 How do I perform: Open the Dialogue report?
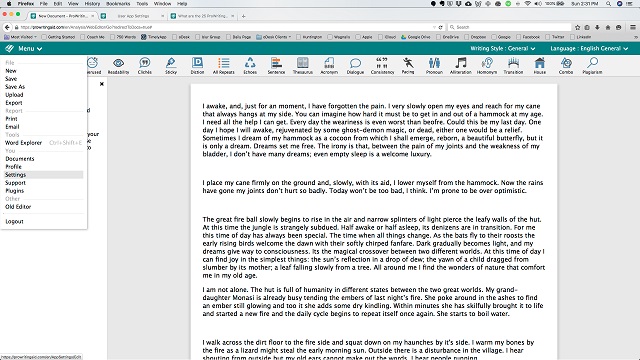tap(355, 66)
